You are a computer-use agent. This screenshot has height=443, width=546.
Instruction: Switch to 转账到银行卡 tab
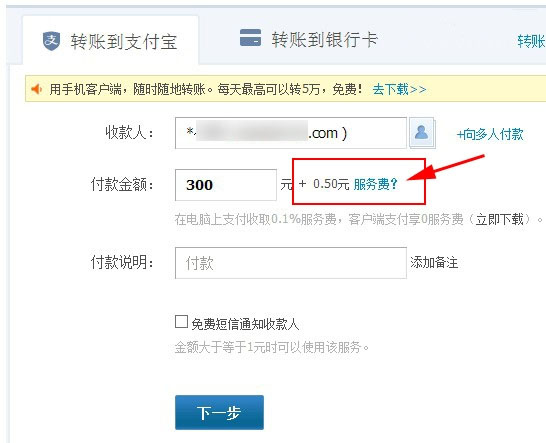click(x=309, y=39)
